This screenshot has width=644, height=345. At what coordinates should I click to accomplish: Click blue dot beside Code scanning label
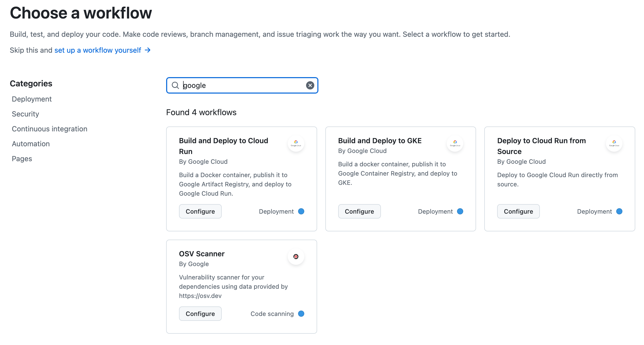coord(301,314)
